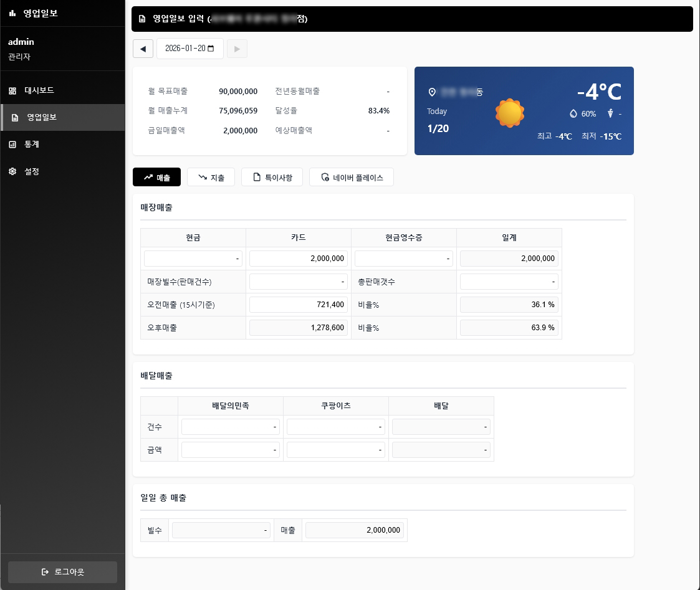
Task: Open the 통계 statistics page
Action: click(x=31, y=144)
